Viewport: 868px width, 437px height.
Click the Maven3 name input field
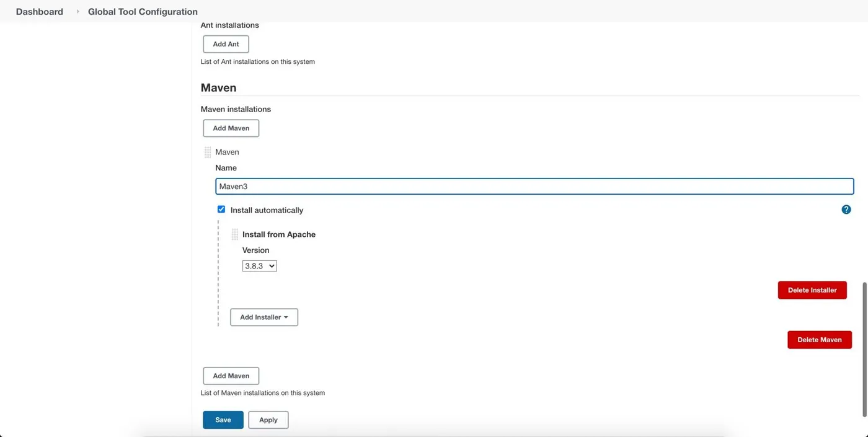pyautogui.click(x=534, y=187)
